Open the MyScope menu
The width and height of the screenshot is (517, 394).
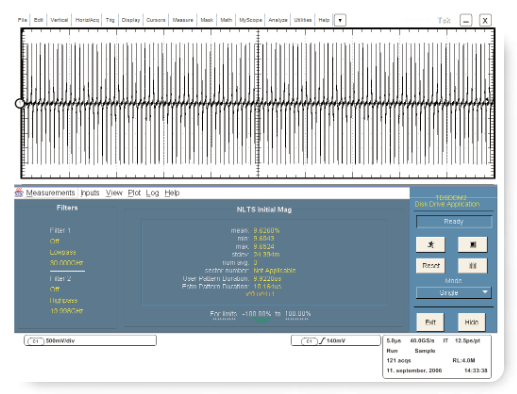(x=250, y=20)
